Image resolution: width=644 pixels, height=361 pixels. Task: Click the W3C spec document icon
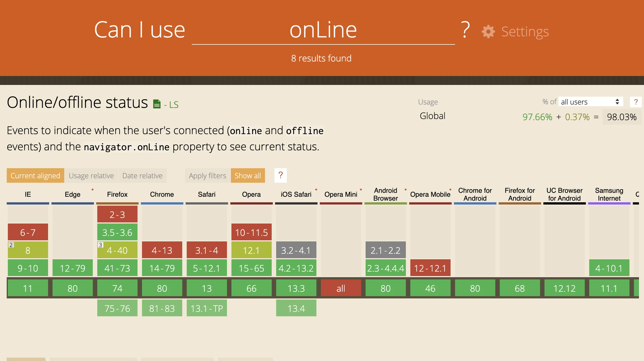pos(157,104)
